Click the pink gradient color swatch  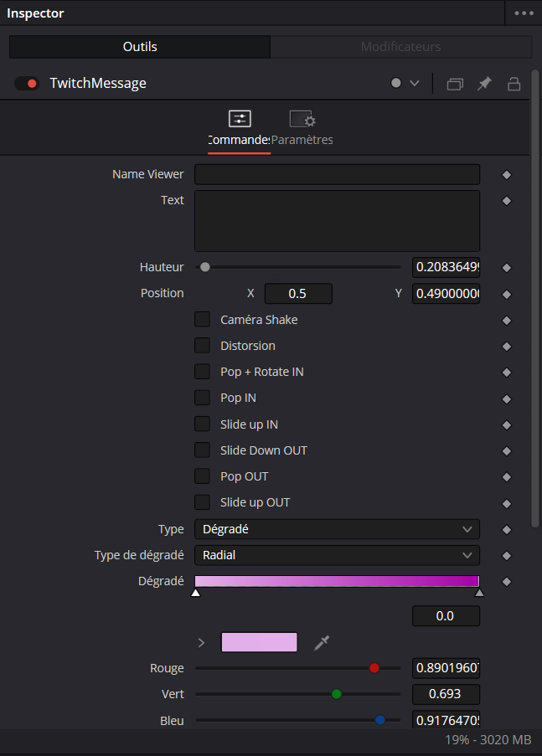click(259, 642)
